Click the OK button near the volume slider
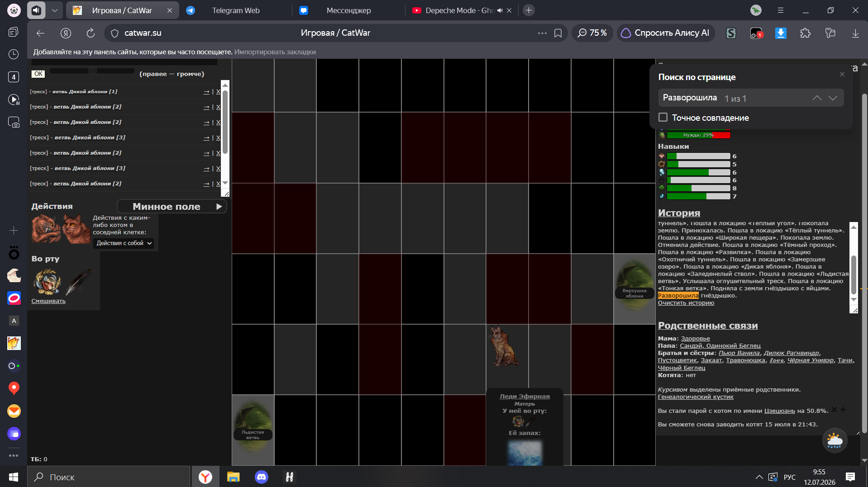868x487 pixels. [38, 74]
